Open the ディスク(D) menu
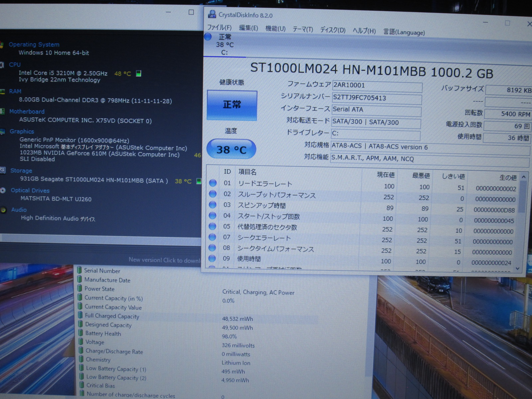Image resolution: width=532 pixels, height=399 pixels. 332,30
